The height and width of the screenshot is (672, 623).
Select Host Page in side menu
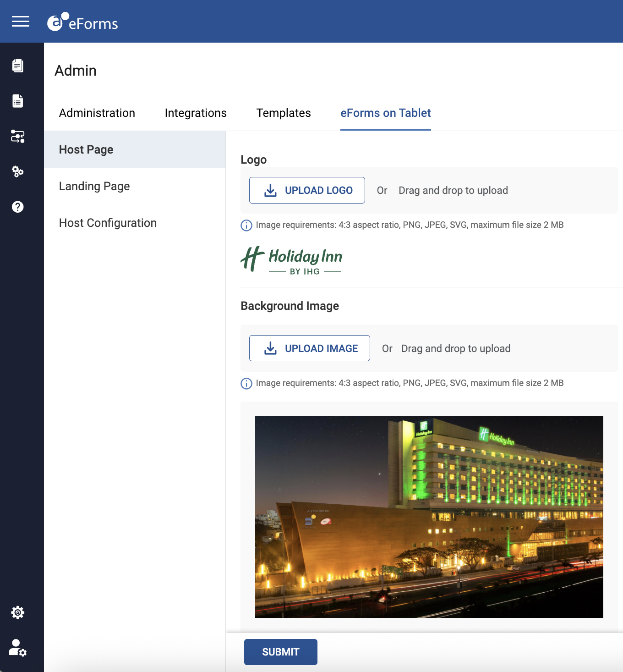pos(135,149)
